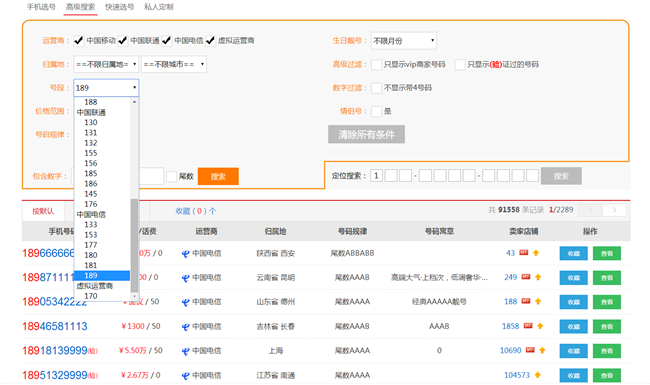650x385 pixels.
Task: Click orange up arrow beside shop 104573
Action: (x=538, y=375)
